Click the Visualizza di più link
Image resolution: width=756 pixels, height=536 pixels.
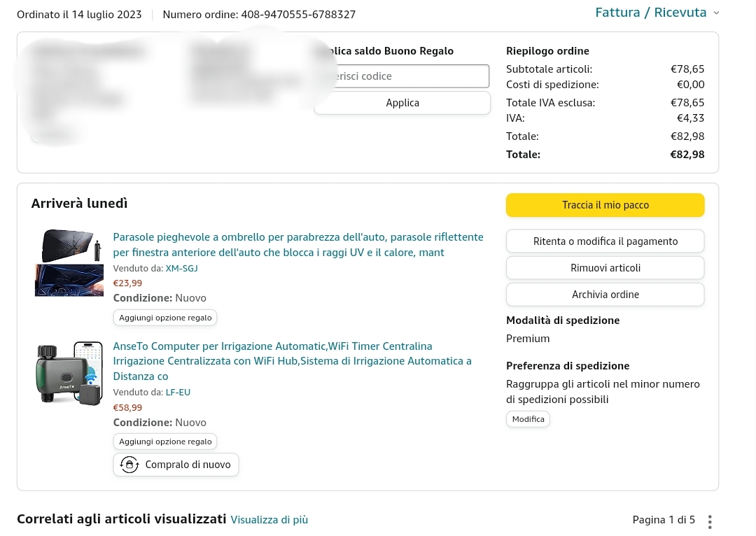(269, 520)
